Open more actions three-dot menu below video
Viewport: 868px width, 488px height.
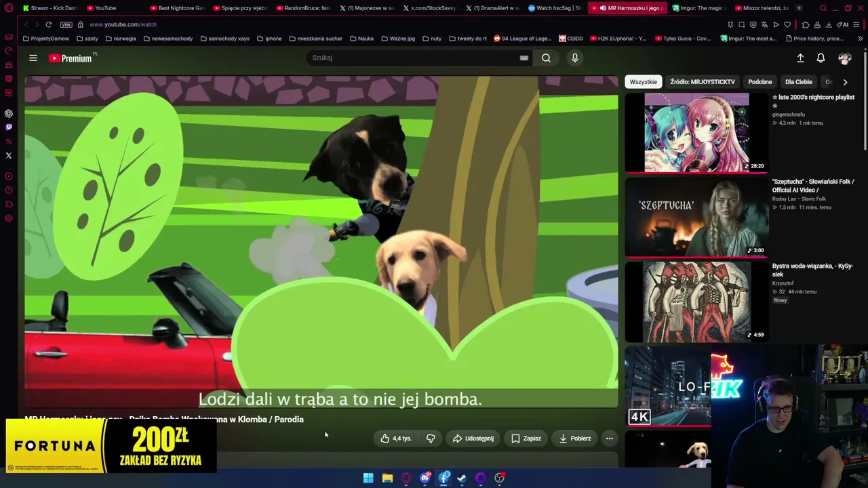click(609, 439)
